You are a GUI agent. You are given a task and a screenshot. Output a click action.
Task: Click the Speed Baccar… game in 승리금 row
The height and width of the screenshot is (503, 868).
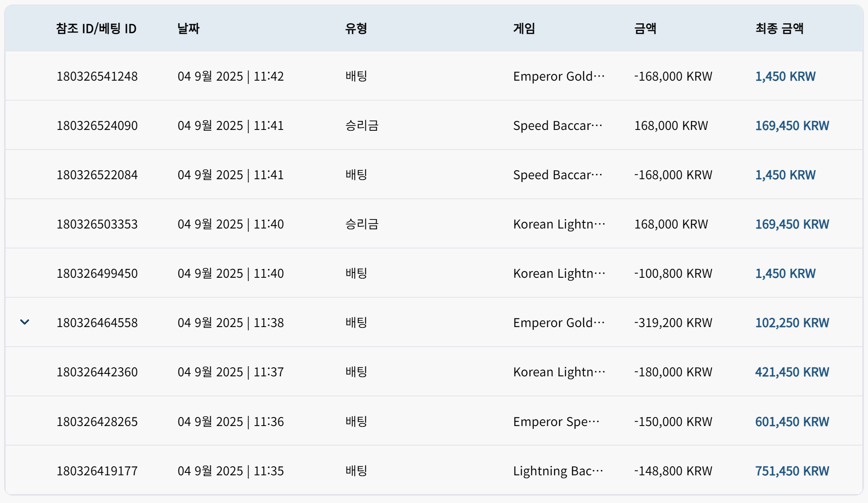557,125
